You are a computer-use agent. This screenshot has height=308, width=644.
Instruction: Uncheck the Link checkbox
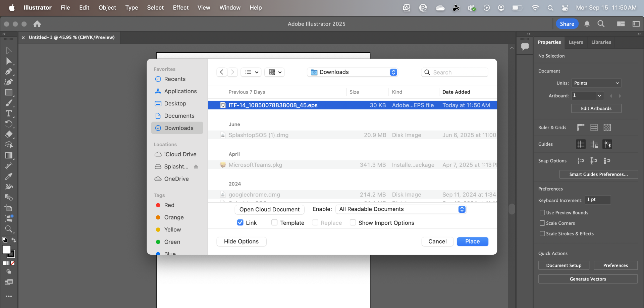[x=240, y=222]
